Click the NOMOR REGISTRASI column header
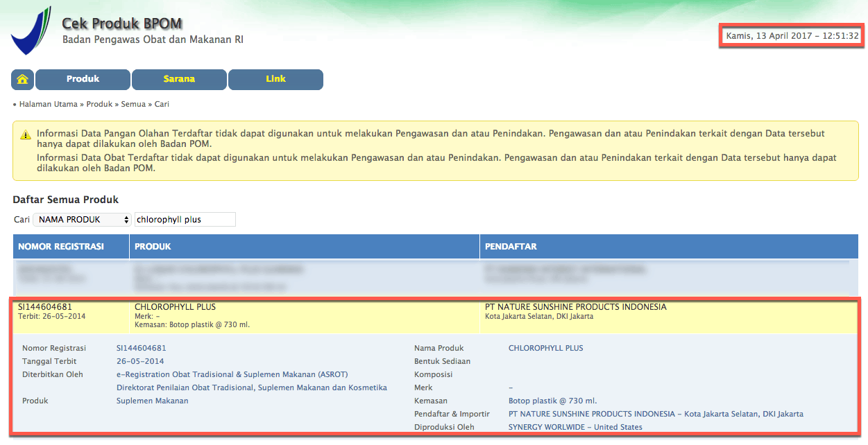 point(71,247)
